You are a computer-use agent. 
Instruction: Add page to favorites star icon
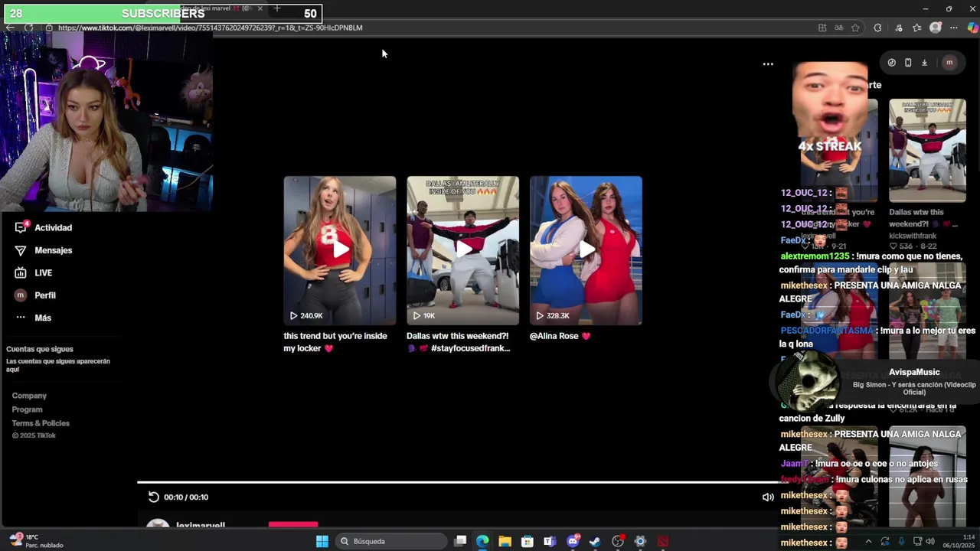pos(855,28)
